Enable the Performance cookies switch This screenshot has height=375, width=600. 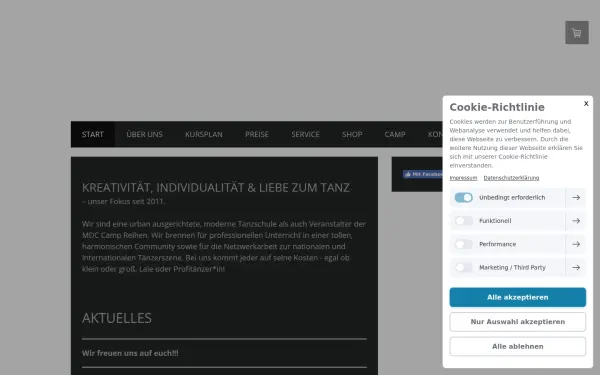tap(463, 244)
